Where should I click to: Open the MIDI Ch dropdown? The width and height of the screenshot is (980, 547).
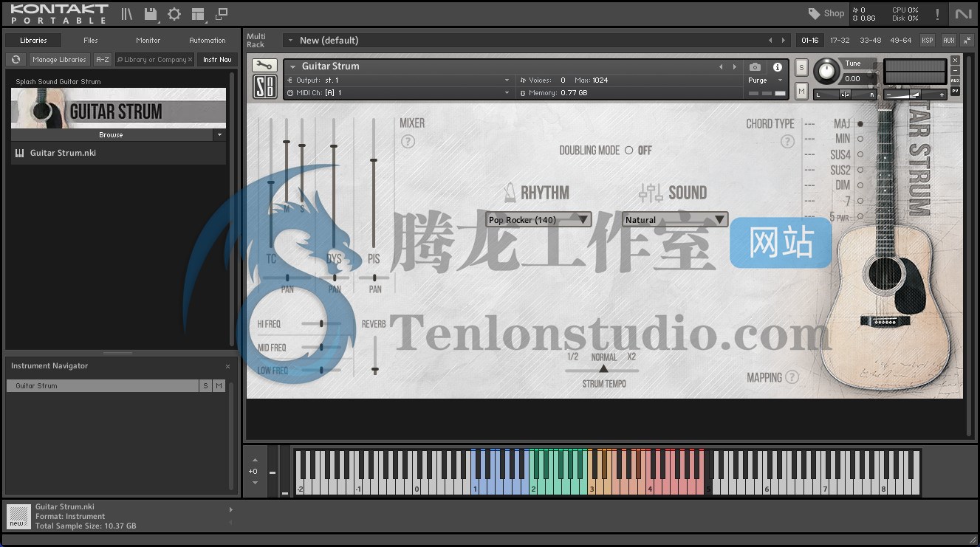[397, 93]
